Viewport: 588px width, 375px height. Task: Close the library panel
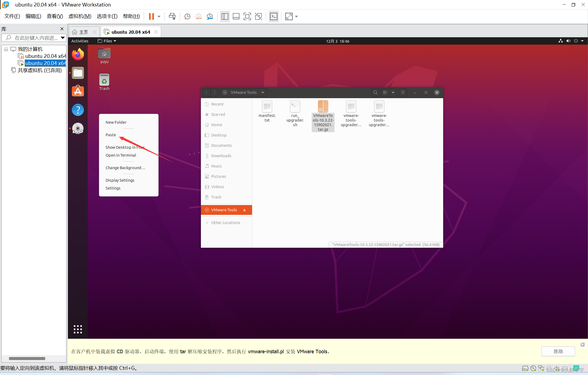point(62,29)
